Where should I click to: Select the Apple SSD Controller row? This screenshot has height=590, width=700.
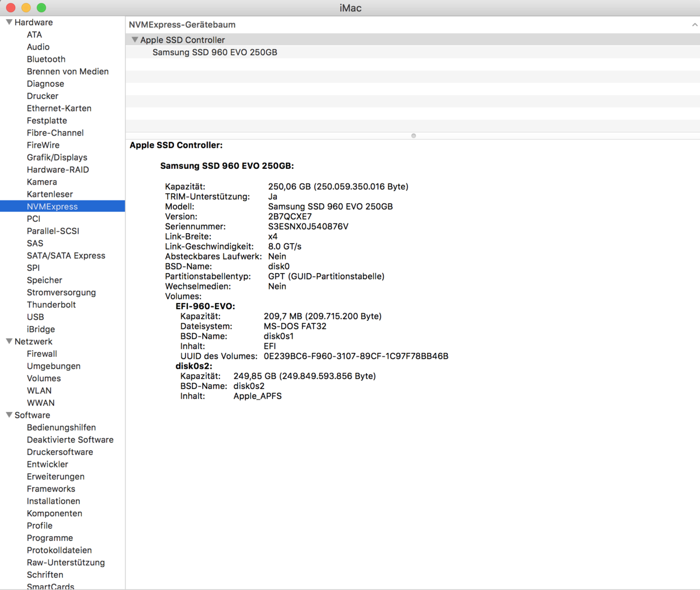pyautogui.click(x=413, y=40)
